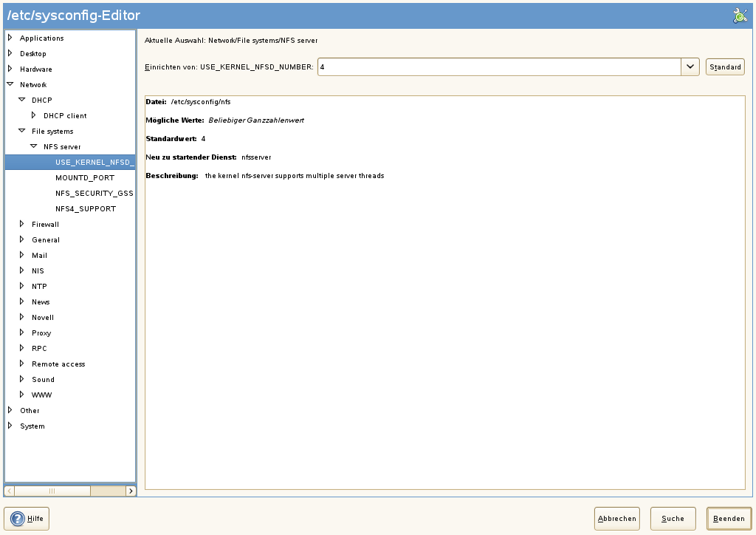Open the USE_KERNEL_NFSD_NUMBER value dropdown arrow

coord(690,67)
